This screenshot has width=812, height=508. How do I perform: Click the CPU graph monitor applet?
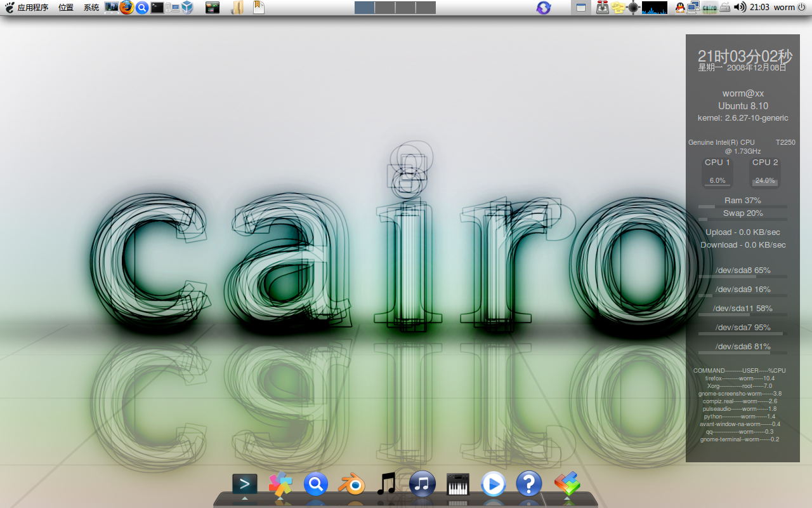655,8
